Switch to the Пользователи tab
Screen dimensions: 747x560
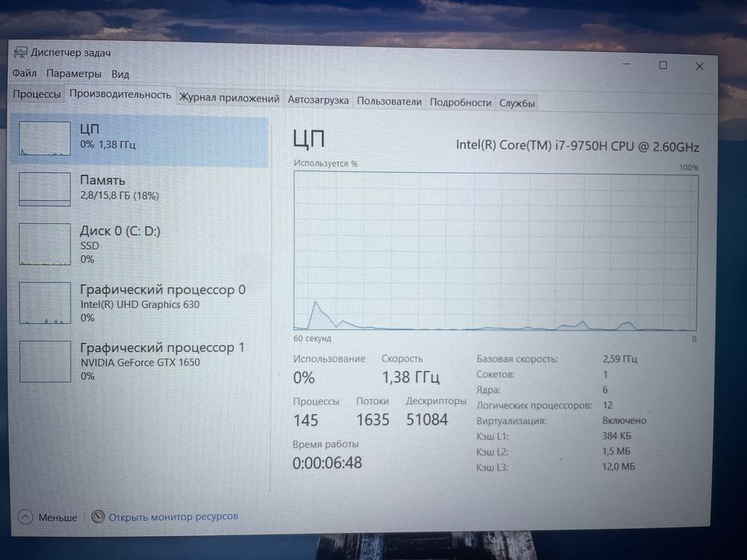click(x=389, y=102)
